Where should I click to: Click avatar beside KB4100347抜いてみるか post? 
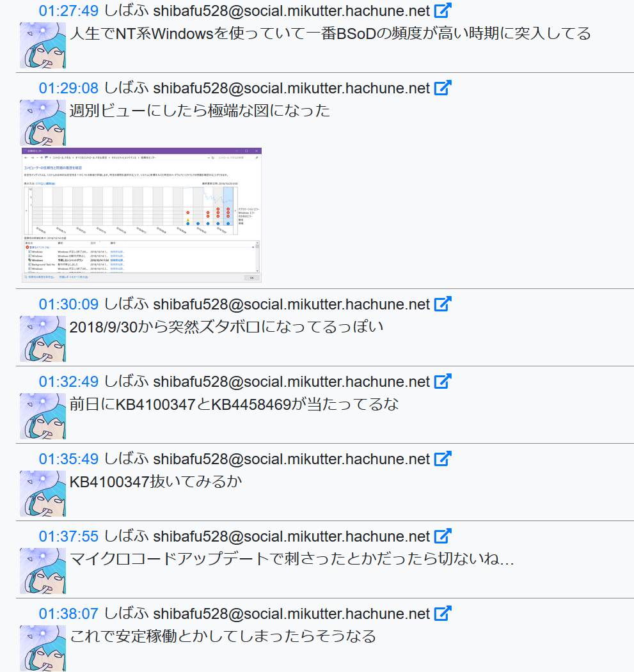(43, 494)
